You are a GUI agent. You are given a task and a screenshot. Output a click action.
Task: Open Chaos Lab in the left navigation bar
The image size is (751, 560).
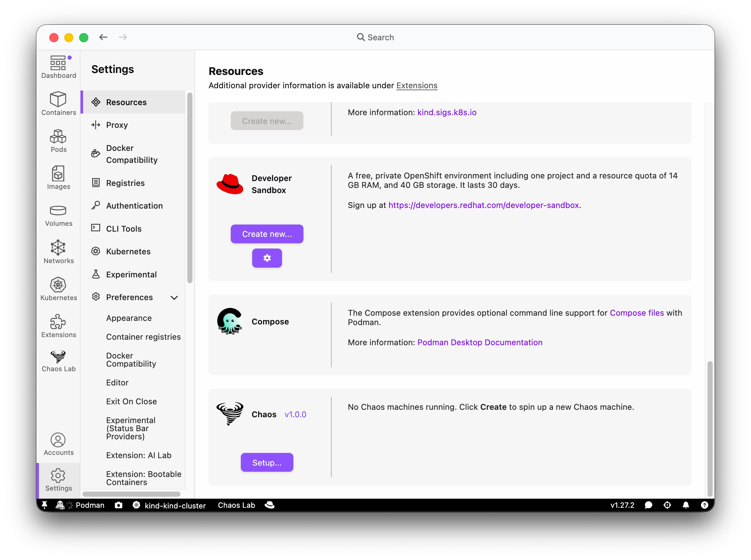(x=58, y=361)
